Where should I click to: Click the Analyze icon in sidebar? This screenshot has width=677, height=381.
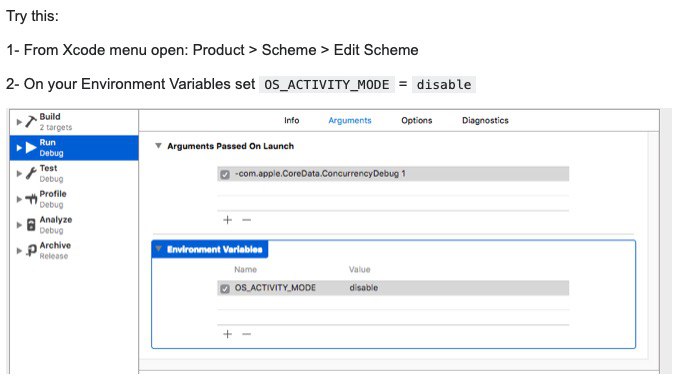pyautogui.click(x=31, y=225)
